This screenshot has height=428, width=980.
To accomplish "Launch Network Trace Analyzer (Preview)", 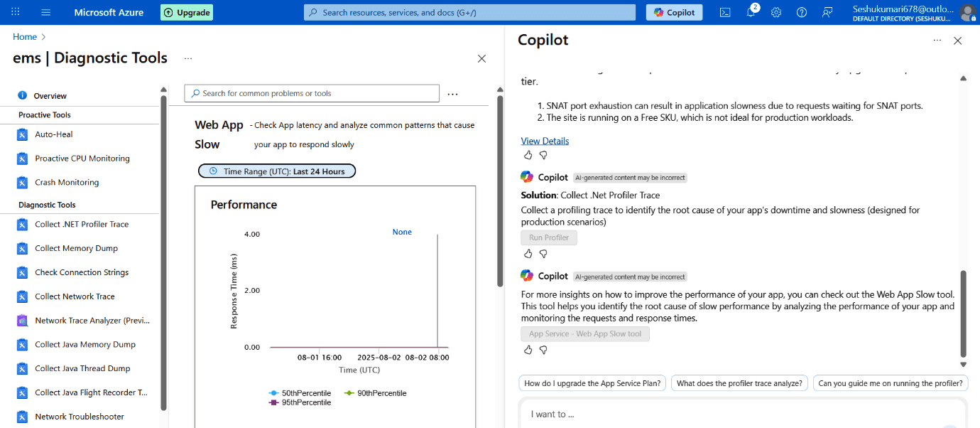I will 92,320.
